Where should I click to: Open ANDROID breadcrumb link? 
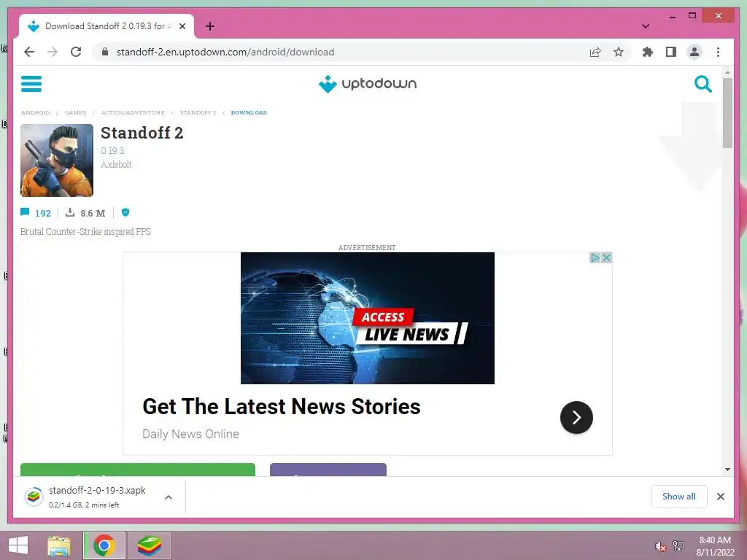pyautogui.click(x=35, y=113)
